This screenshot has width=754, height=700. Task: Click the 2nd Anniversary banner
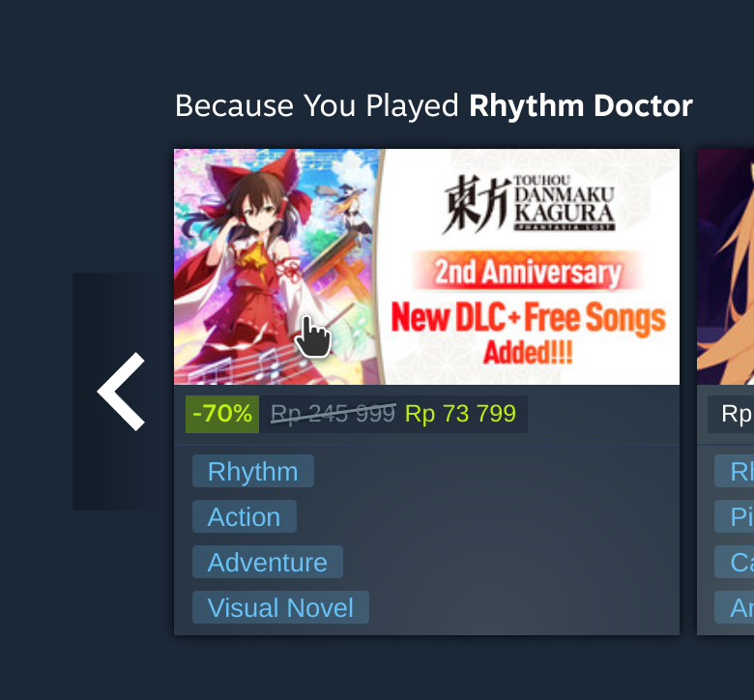tap(528, 272)
